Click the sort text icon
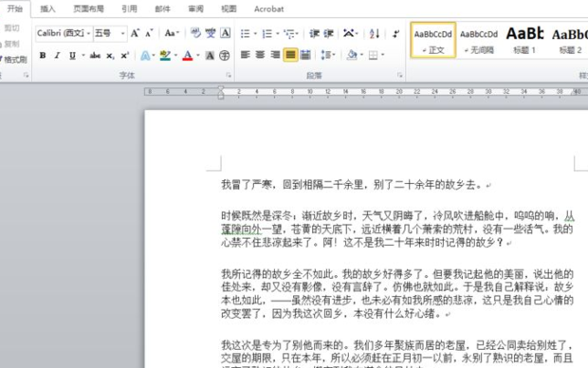 [374, 34]
